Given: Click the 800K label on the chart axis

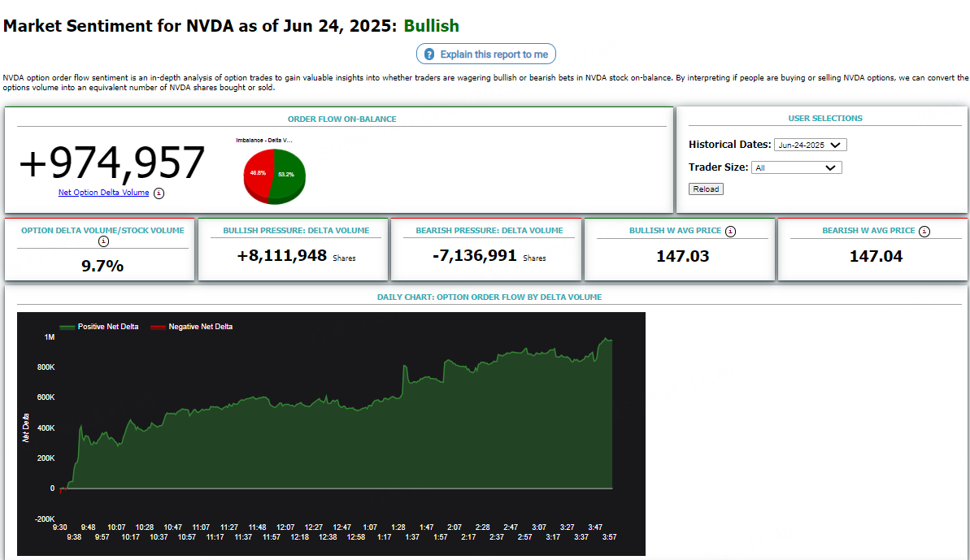Looking at the screenshot, I should tap(46, 367).
